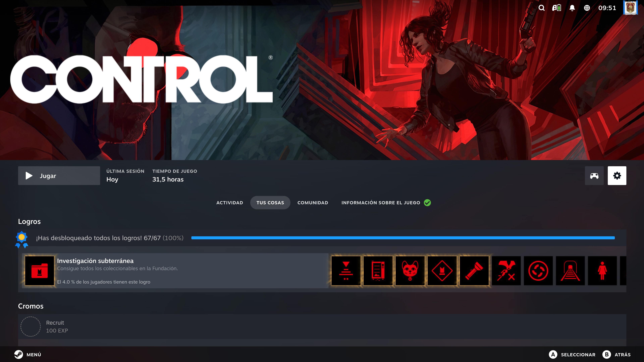Image resolution: width=644 pixels, height=362 pixels.
Task: Start the game with Jugar
Action: [x=59, y=176]
